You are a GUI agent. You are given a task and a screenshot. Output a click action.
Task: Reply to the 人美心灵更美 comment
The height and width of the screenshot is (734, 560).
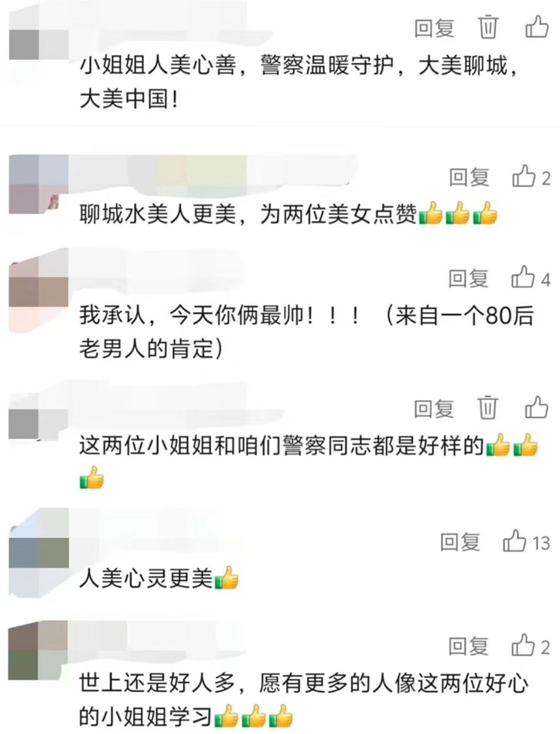pos(460,543)
